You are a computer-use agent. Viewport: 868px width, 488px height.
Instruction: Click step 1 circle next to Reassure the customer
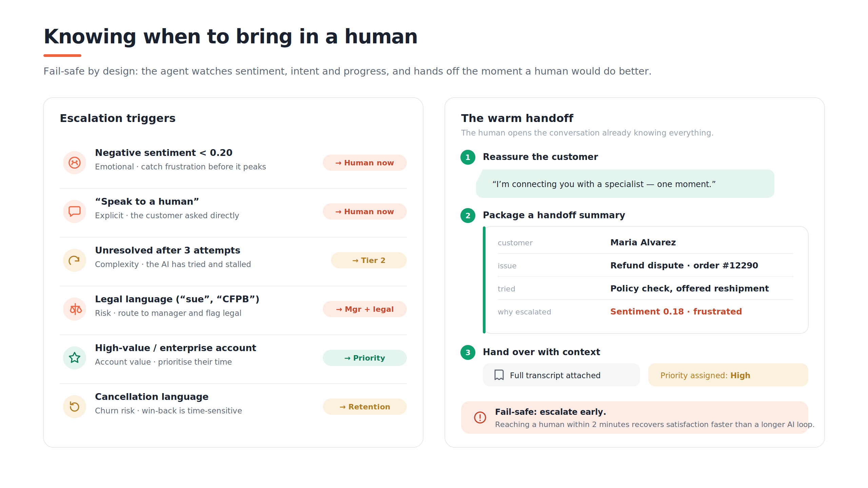tap(468, 157)
